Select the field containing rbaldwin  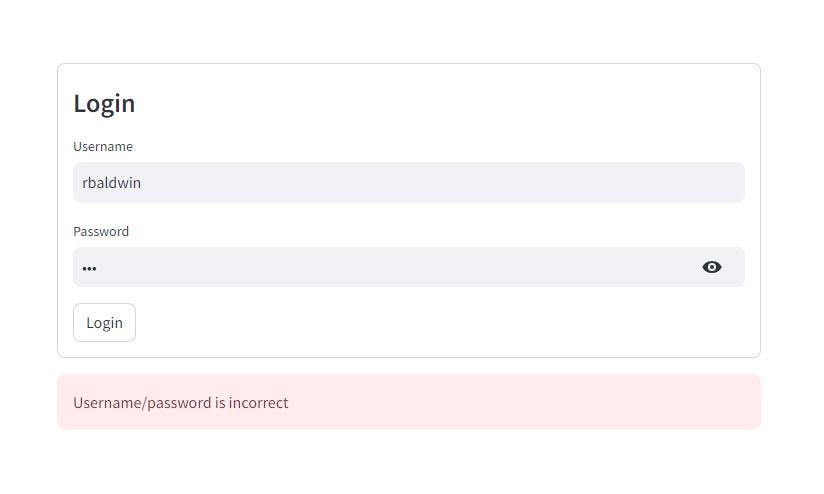click(x=408, y=183)
